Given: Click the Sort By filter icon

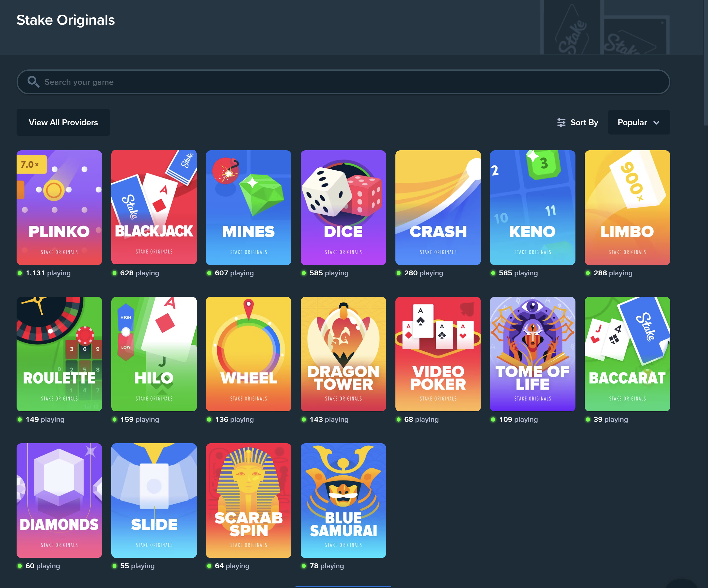Looking at the screenshot, I should tap(561, 122).
